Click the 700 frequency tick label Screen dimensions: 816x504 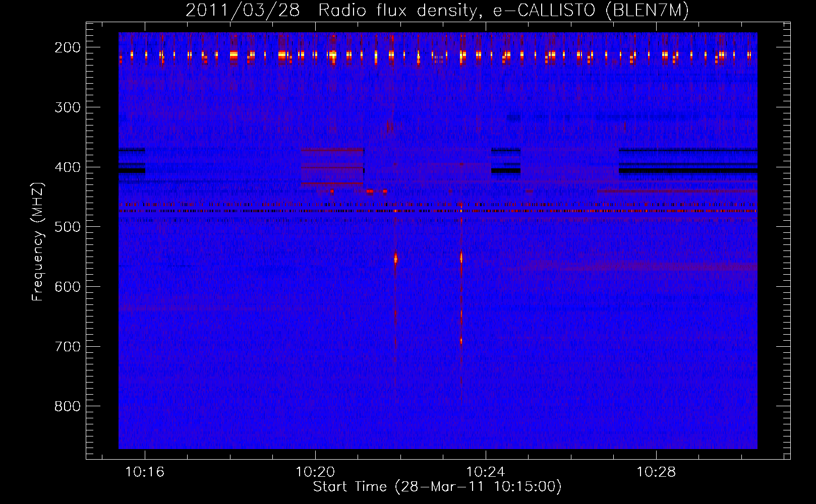68,347
